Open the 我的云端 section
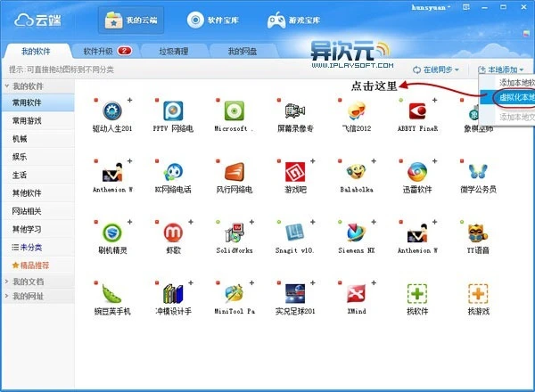 131,20
